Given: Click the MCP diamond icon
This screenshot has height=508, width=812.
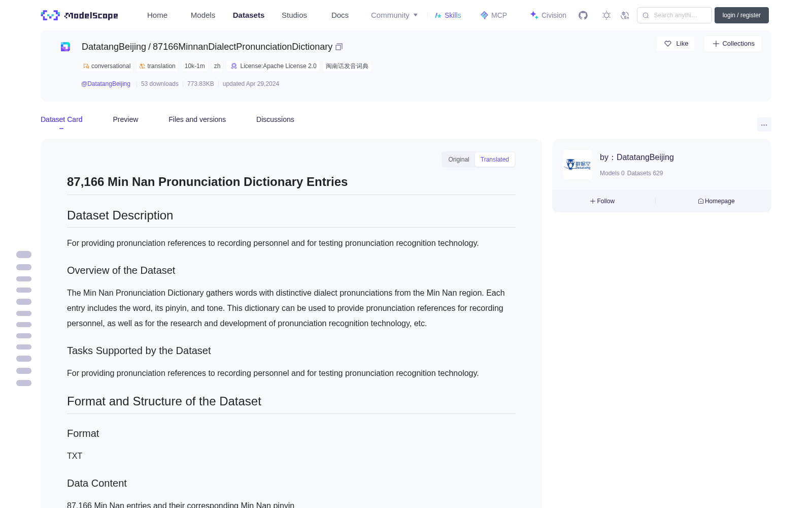Looking at the screenshot, I should (484, 15).
